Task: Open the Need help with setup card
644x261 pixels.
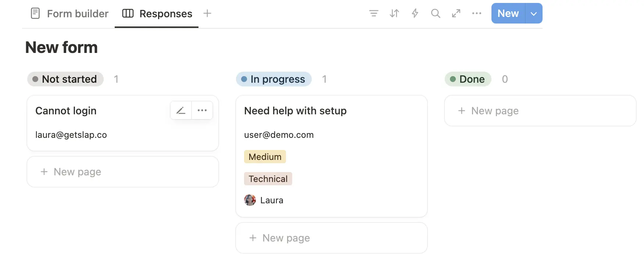Action: pos(295,111)
